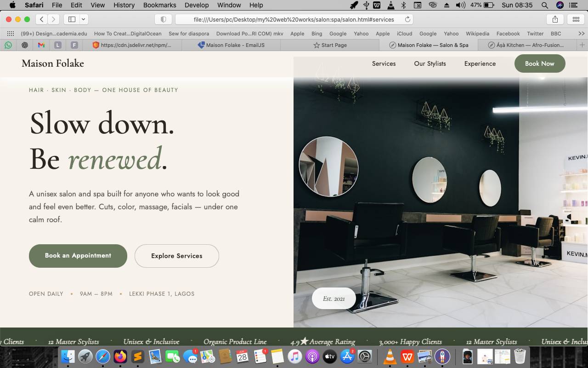Open the Trash in the Dock

tap(520, 356)
